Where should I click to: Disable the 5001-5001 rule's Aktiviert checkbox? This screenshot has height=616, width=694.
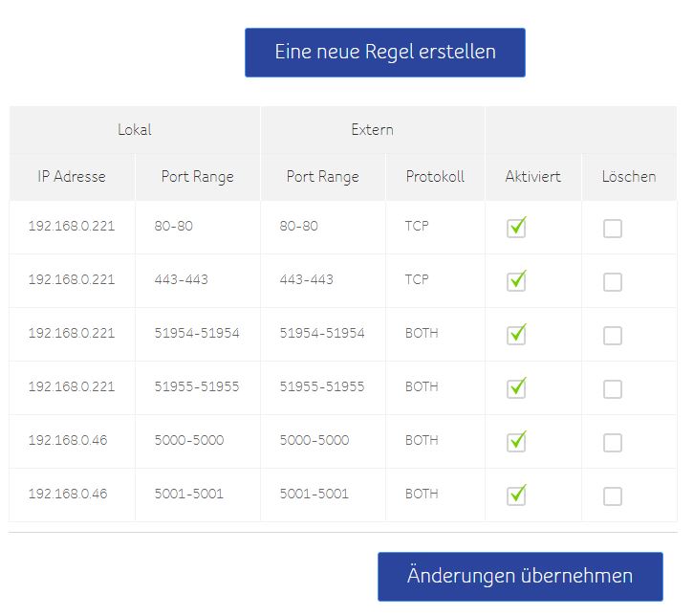click(x=516, y=496)
